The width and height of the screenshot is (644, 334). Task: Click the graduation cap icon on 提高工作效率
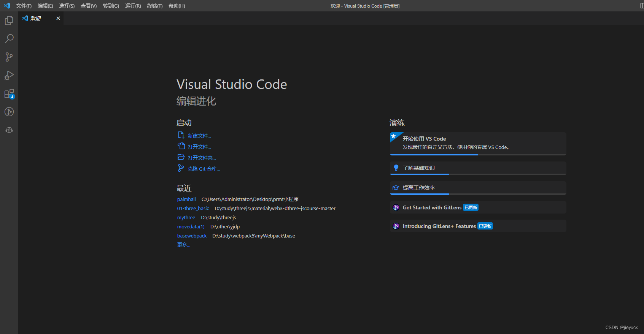click(396, 188)
